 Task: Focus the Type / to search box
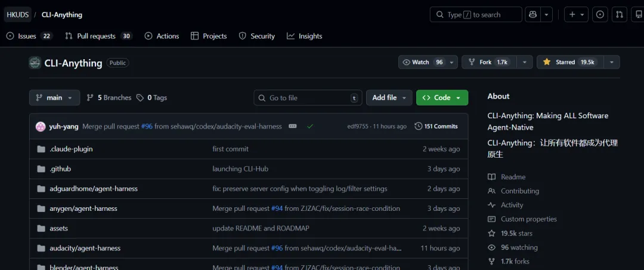point(476,14)
